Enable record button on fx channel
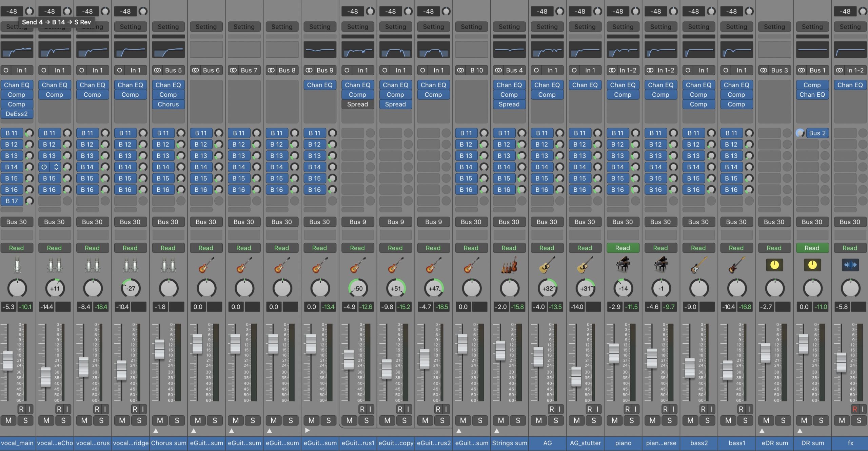This screenshot has width=868, height=451. (854, 409)
